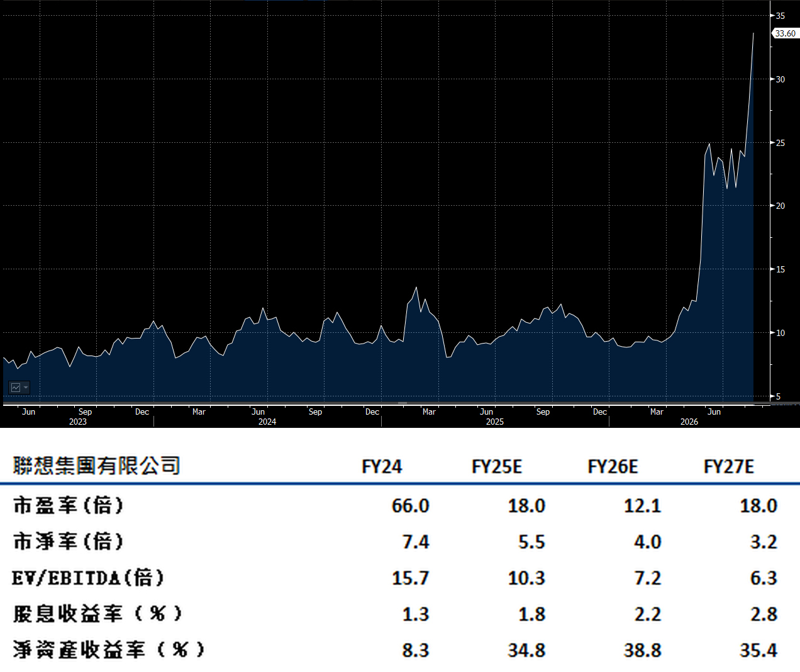
Task: Select the 淨資產收益率 value 38.8
Action: (x=643, y=650)
